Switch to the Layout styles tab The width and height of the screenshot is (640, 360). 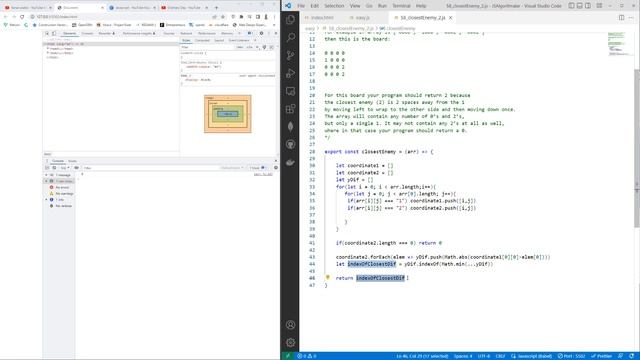[x=219, y=40]
